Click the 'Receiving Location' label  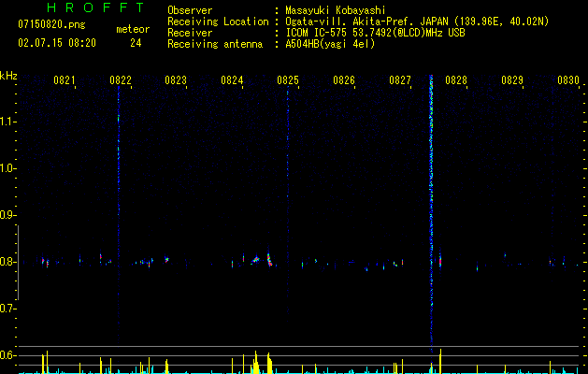coord(218,22)
